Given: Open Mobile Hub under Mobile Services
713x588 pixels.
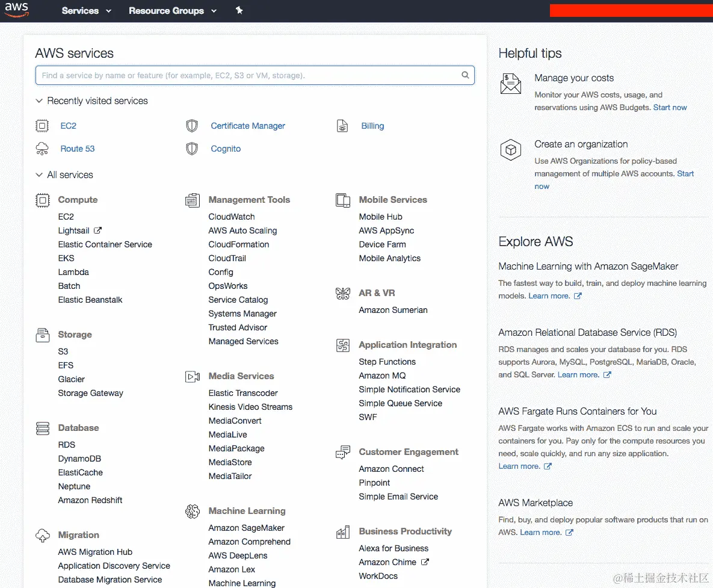Looking at the screenshot, I should click(x=381, y=217).
